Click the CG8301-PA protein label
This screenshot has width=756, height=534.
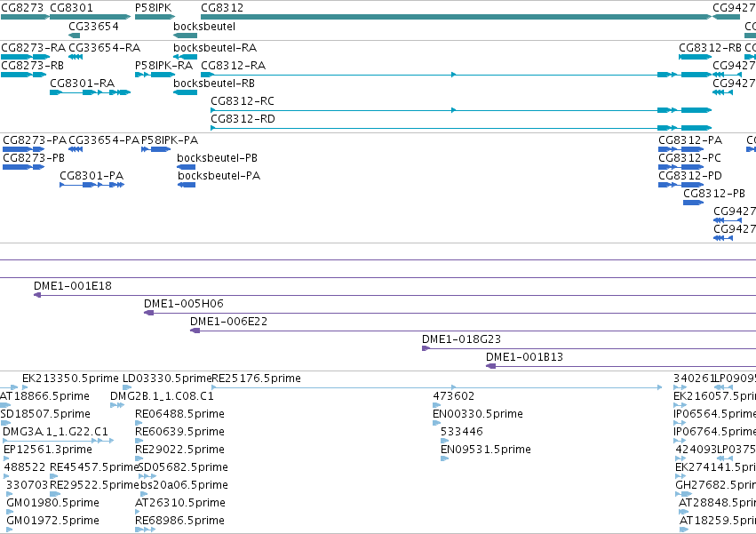(x=92, y=176)
